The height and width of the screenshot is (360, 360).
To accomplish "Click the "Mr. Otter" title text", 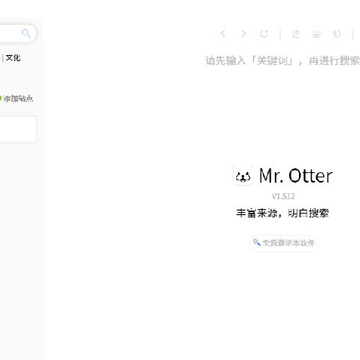I will 296,176.
